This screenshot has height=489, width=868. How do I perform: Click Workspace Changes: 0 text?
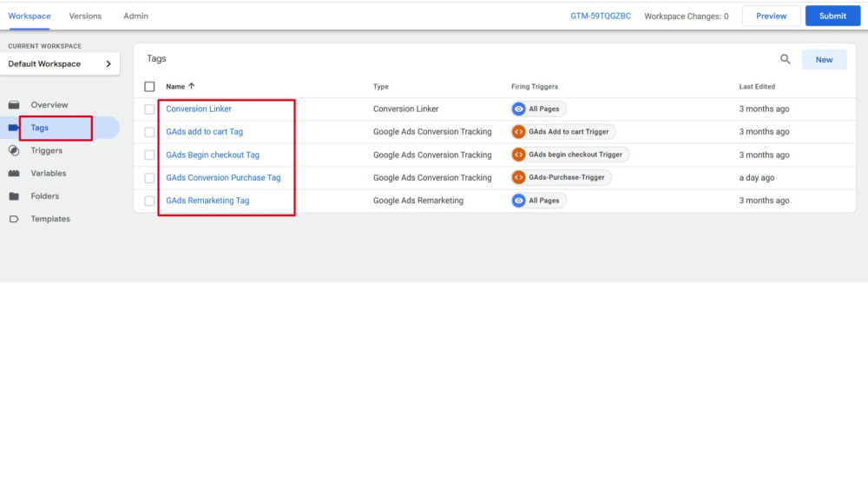point(686,16)
